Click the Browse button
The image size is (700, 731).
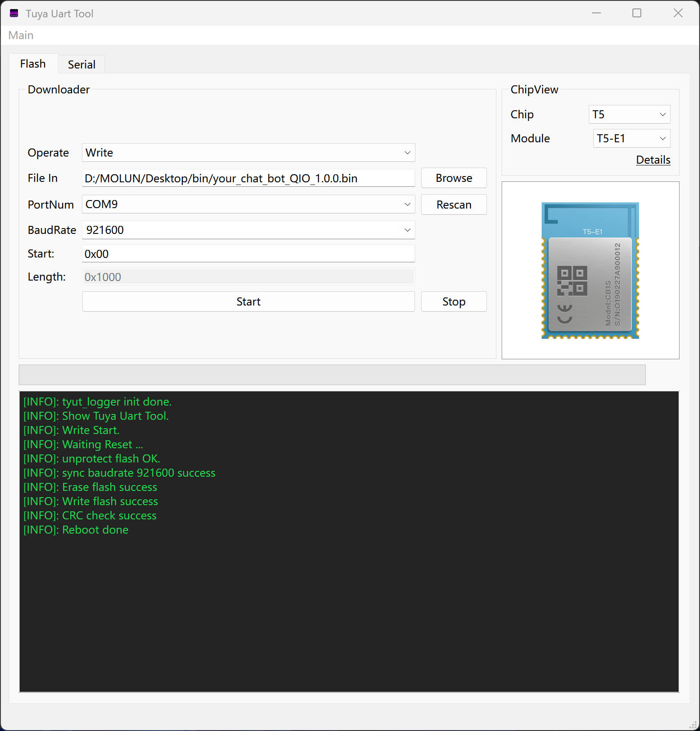(454, 178)
